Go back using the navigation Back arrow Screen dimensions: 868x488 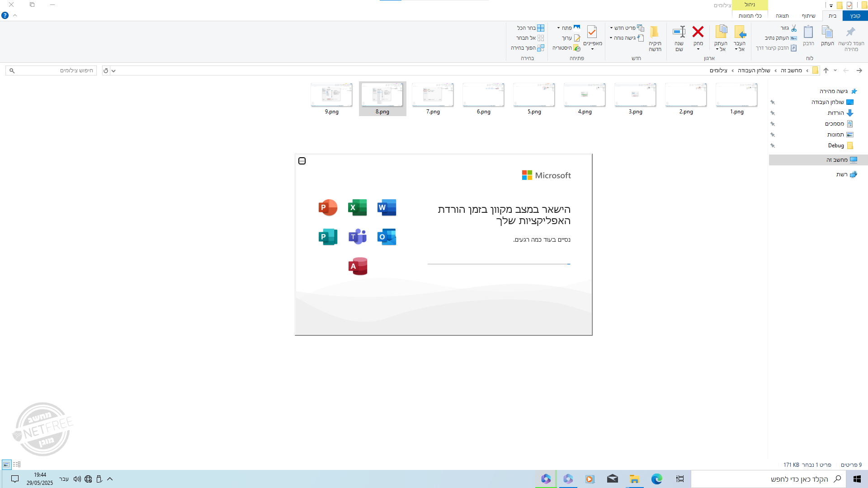click(x=859, y=70)
